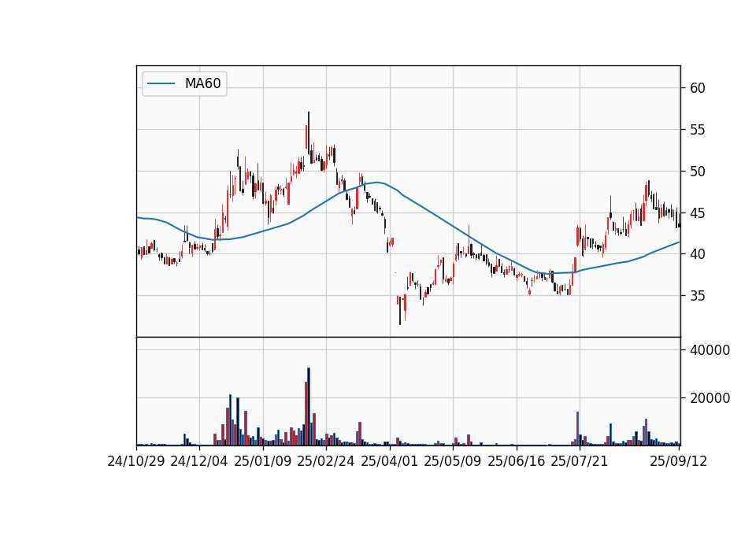Click the 45 price axis label
This screenshot has height=543, width=756.
[x=698, y=212]
